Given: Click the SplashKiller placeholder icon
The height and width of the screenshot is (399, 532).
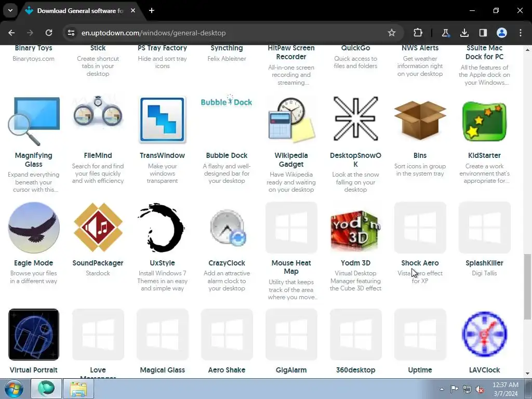Looking at the screenshot, I should pyautogui.click(x=484, y=228).
